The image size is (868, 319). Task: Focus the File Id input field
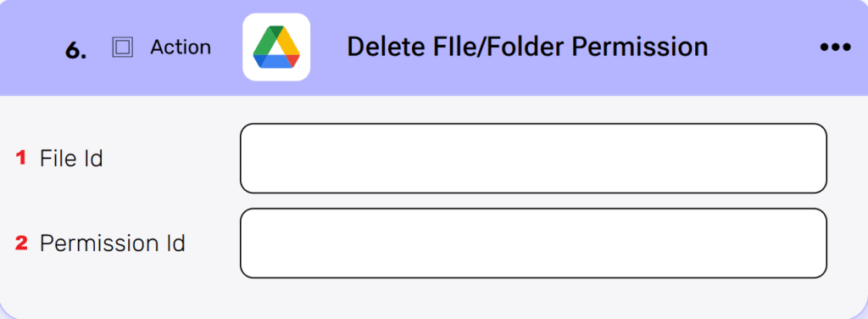click(x=533, y=159)
